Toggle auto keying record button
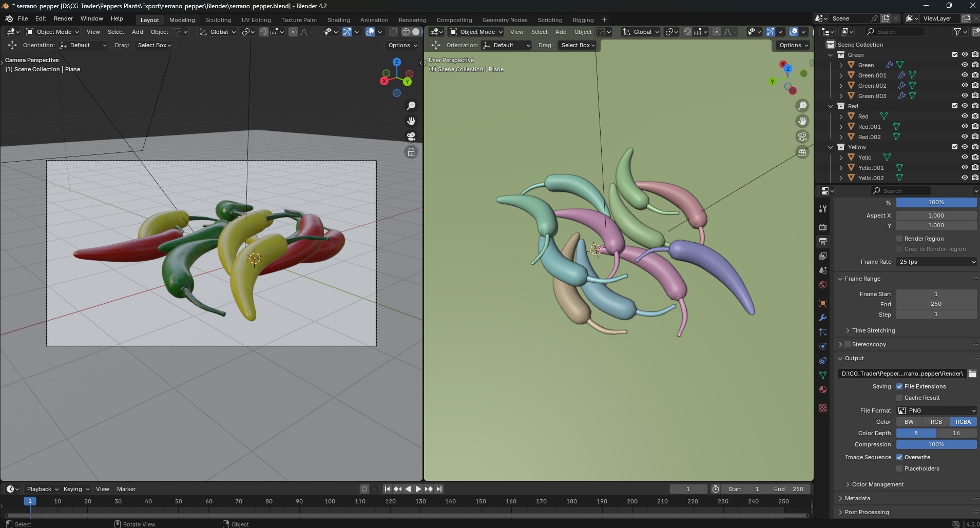The width and height of the screenshot is (980, 528). pyautogui.click(x=364, y=489)
